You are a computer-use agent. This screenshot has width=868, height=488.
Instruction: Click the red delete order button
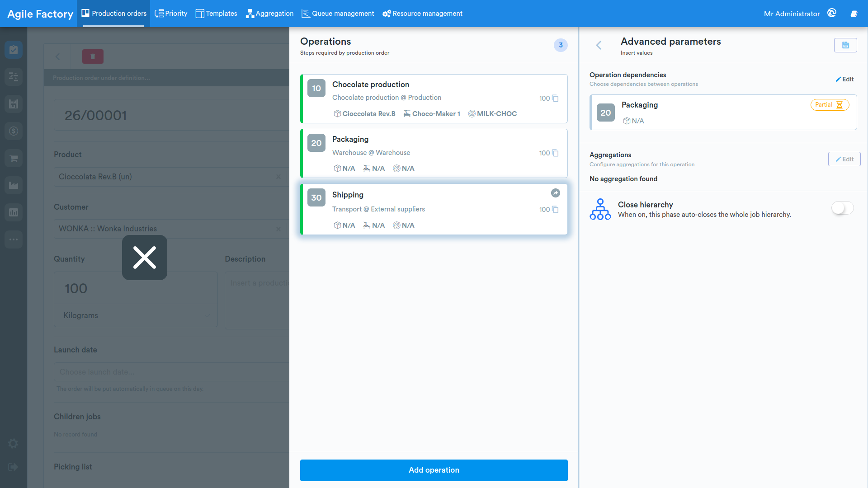(x=93, y=56)
